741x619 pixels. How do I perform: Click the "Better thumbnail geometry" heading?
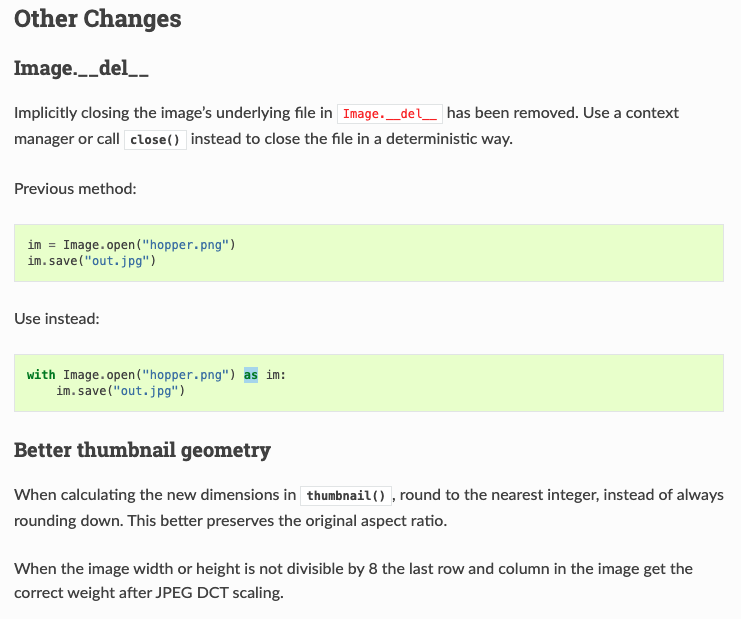point(142,450)
